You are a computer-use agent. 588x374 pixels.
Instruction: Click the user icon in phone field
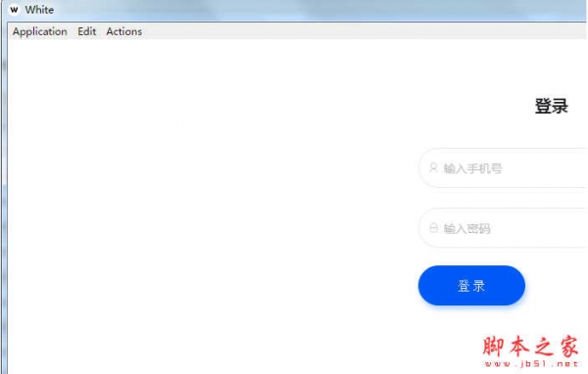433,167
